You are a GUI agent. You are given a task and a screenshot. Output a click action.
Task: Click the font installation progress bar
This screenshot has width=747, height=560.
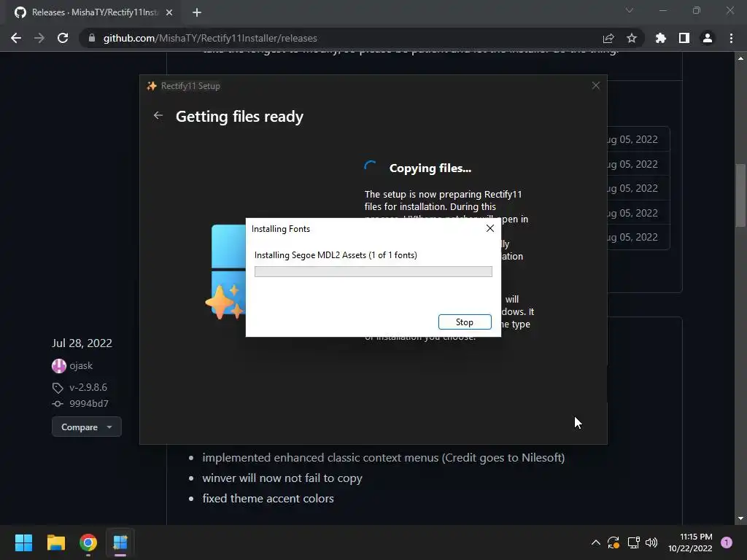[x=373, y=271]
